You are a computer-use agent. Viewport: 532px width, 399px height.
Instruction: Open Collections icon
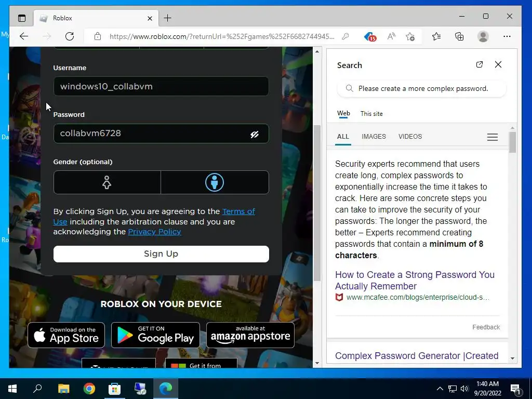(459, 36)
